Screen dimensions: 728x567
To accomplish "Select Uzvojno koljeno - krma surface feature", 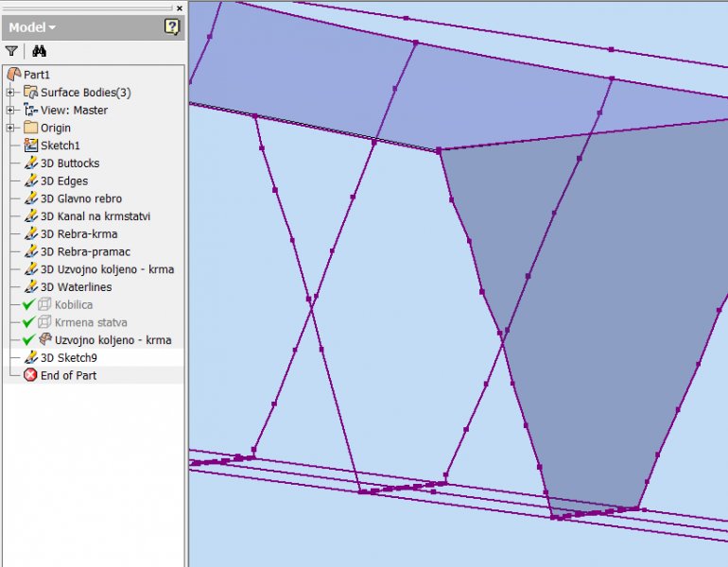I will tap(113, 340).
